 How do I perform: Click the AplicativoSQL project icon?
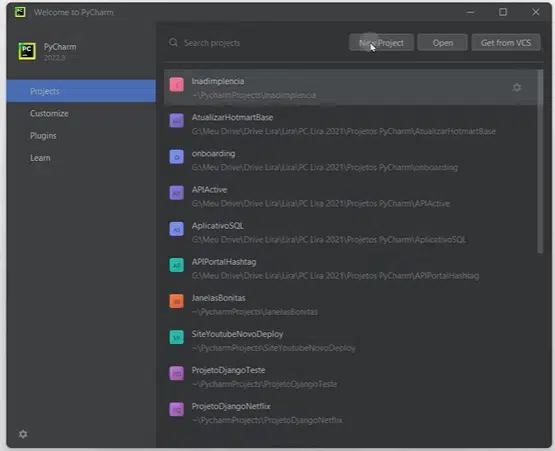tap(177, 229)
